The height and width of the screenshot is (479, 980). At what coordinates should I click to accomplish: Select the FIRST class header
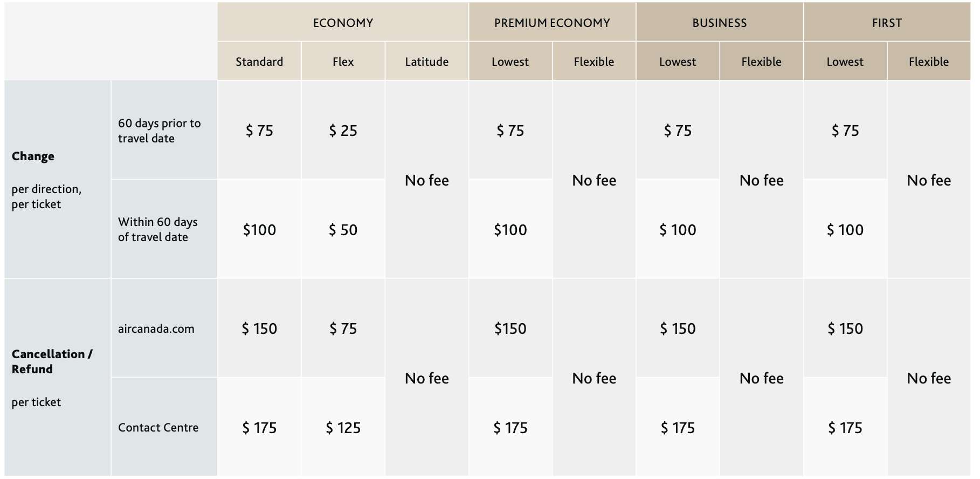(x=887, y=23)
